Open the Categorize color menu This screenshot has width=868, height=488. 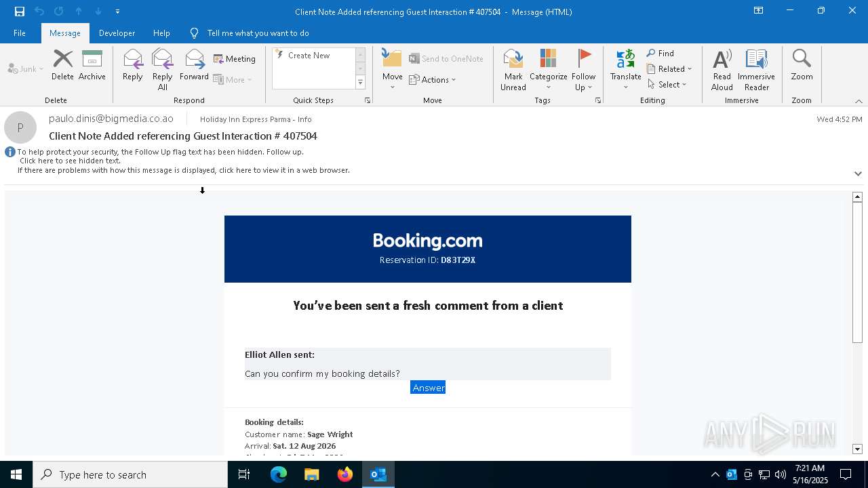[548, 70]
